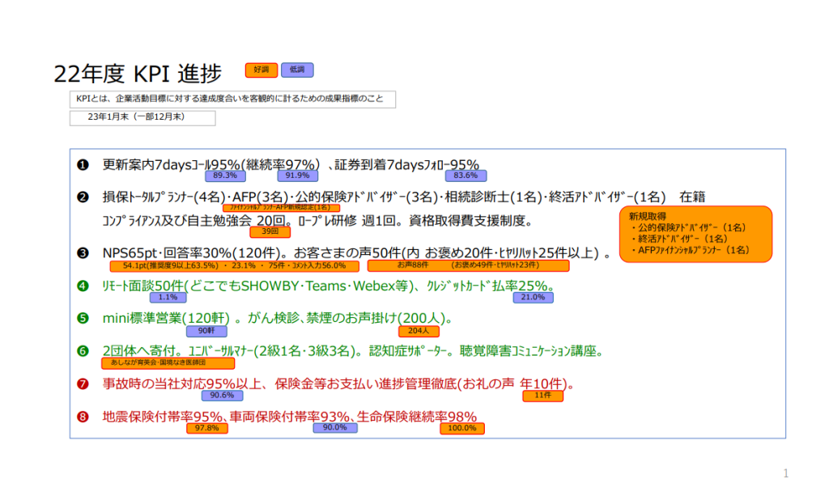Click the red number 7 bullet icon
The height and width of the screenshot is (504, 829).
(83, 383)
